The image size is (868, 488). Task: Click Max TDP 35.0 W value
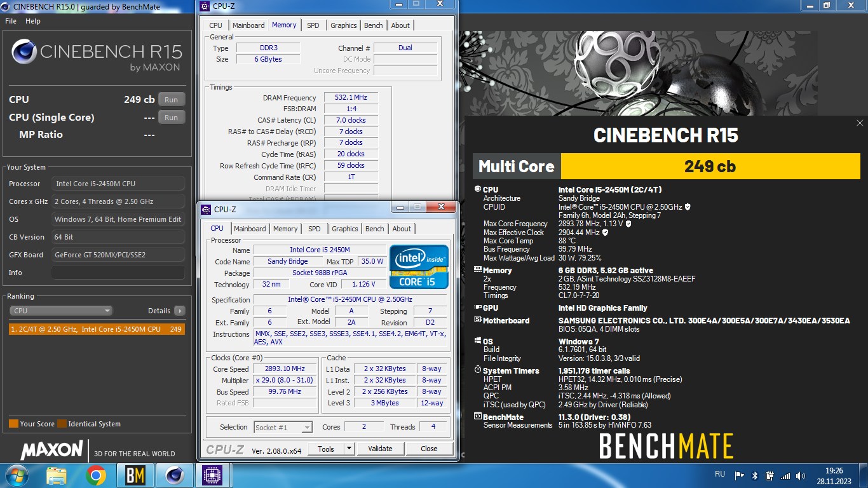(x=372, y=261)
